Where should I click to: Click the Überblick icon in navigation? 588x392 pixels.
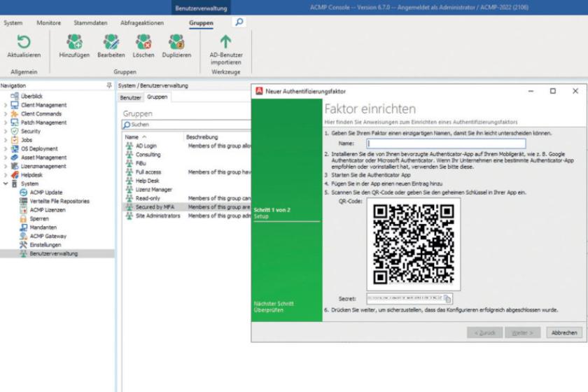click(15, 96)
